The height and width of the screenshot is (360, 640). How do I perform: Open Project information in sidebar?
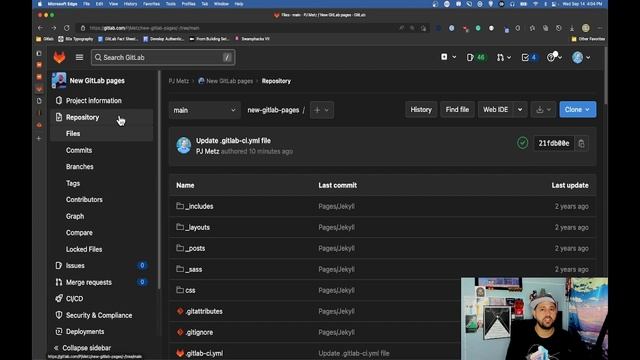pyautogui.click(x=93, y=100)
